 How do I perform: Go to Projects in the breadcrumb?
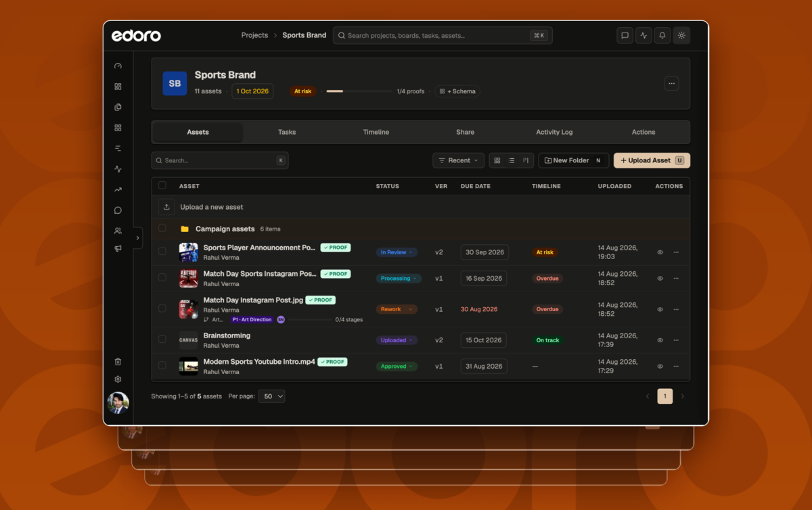coord(254,35)
